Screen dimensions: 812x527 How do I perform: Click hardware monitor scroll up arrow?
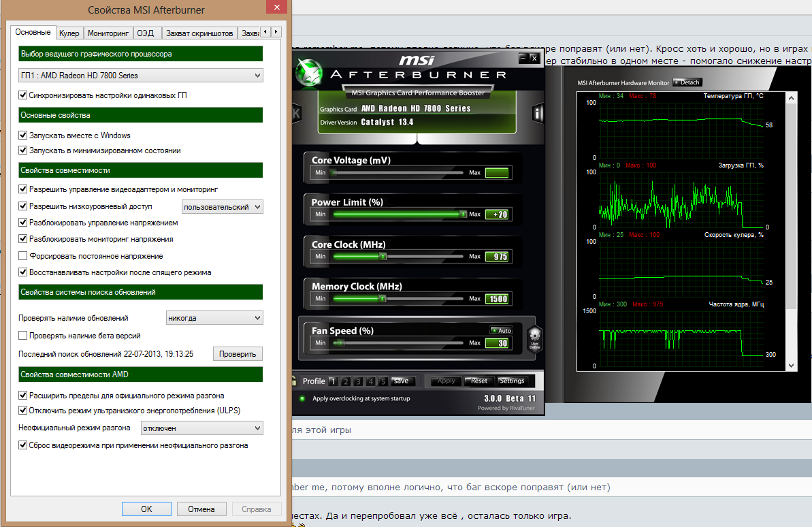click(x=791, y=98)
